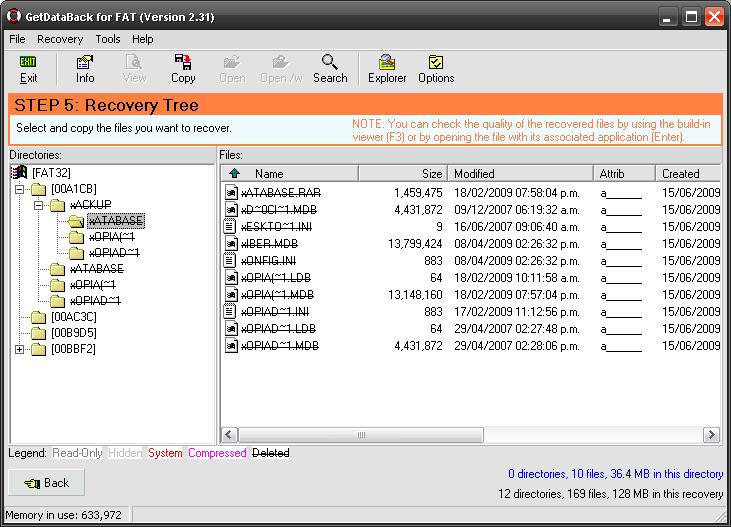Click the Read-Only legend label

click(x=77, y=453)
